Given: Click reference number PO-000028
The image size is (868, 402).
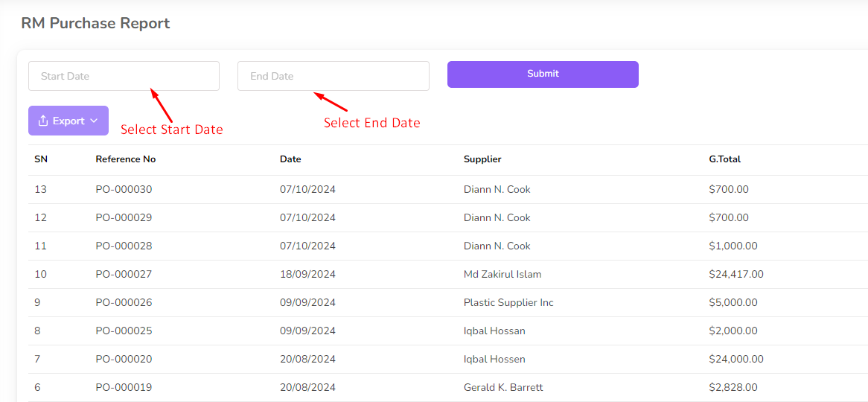Looking at the screenshot, I should pos(124,246).
